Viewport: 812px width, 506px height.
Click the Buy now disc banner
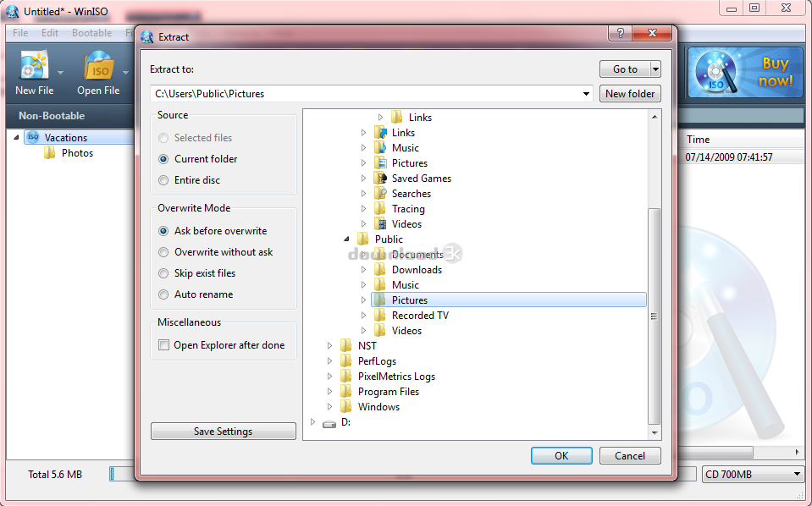point(745,72)
